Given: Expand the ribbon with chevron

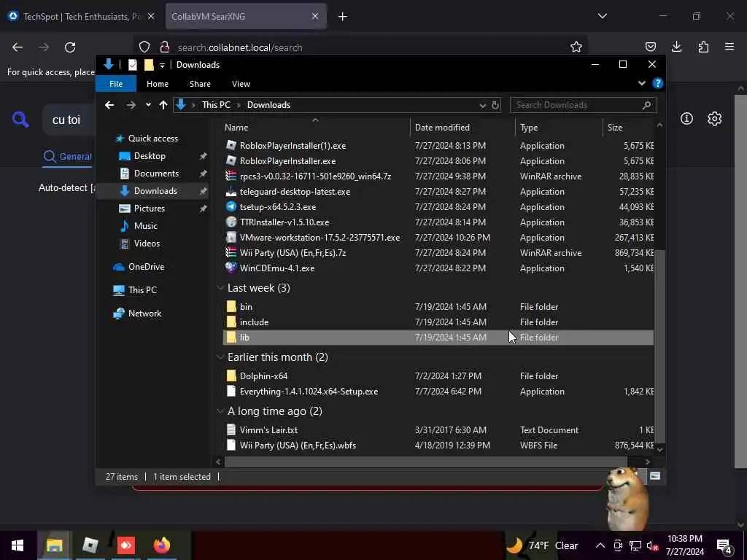Looking at the screenshot, I should coord(642,83).
